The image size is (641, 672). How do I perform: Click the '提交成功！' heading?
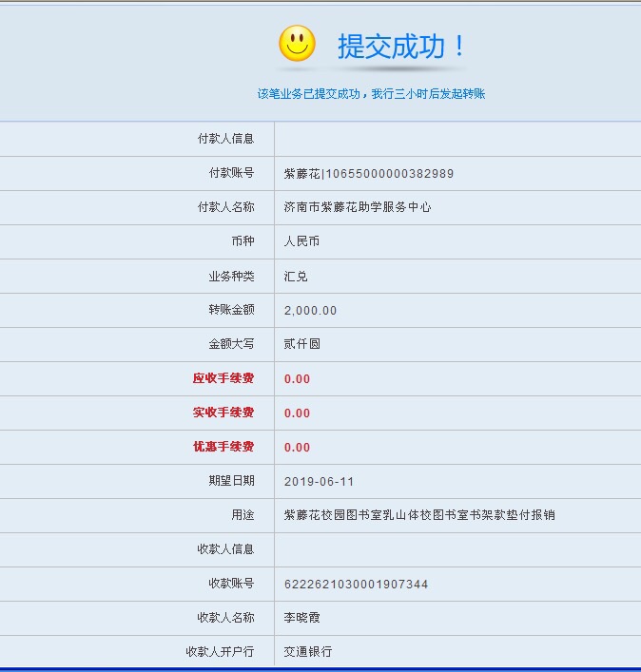(401, 47)
